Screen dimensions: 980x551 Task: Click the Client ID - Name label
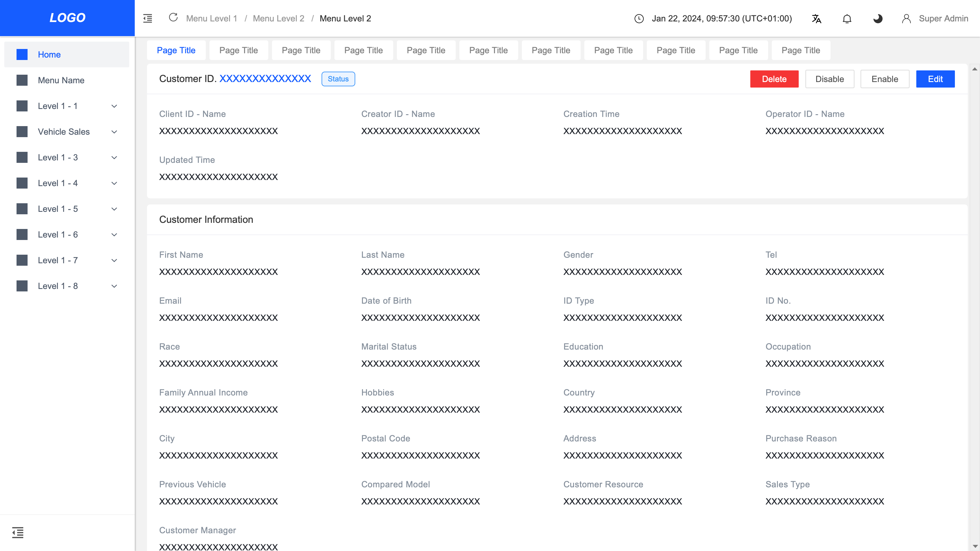[193, 114]
